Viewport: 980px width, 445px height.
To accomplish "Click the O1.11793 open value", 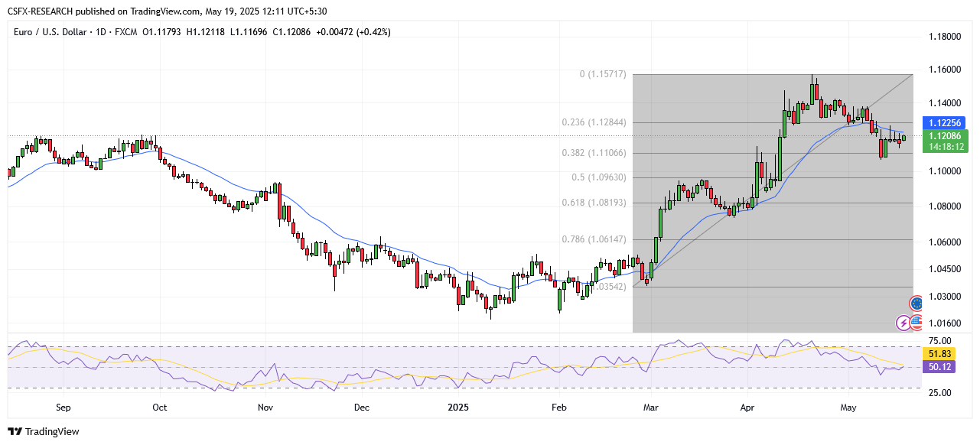I will (x=160, y=32).
